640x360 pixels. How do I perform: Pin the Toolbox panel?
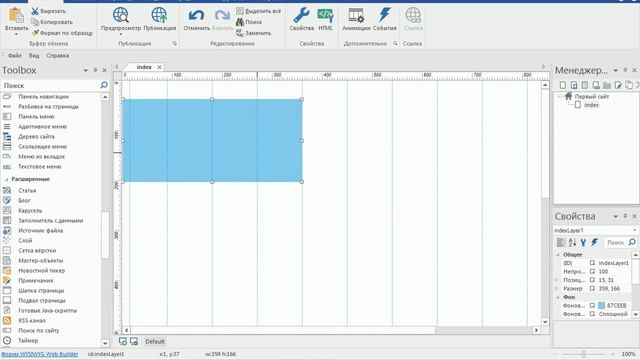pos(95,70)
